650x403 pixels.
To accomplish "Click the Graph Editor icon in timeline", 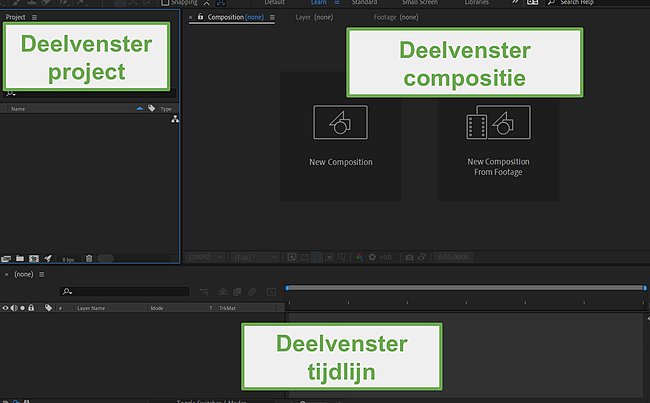I will [x=271, y=292].
